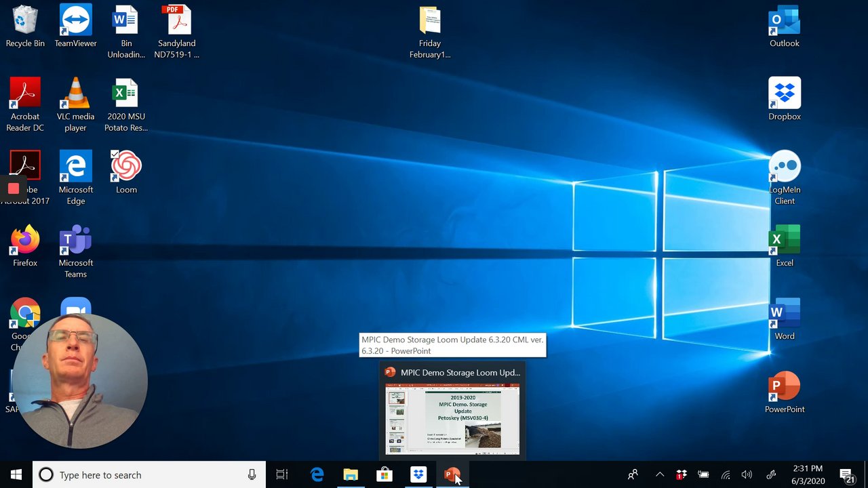Select the Google Chrome desktop shortcut

pyautogui.click(x=25, y=313)
